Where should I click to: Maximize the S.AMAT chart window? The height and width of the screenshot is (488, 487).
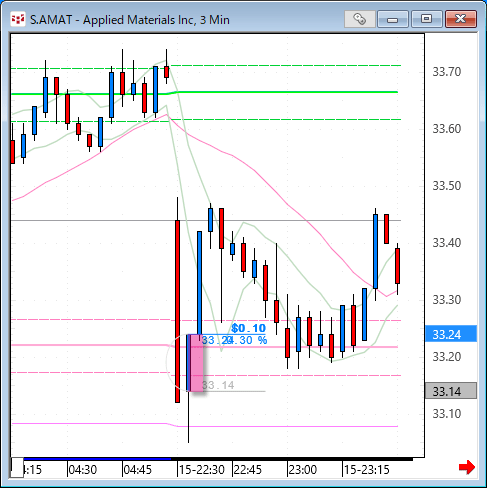[x=426, y=19]
